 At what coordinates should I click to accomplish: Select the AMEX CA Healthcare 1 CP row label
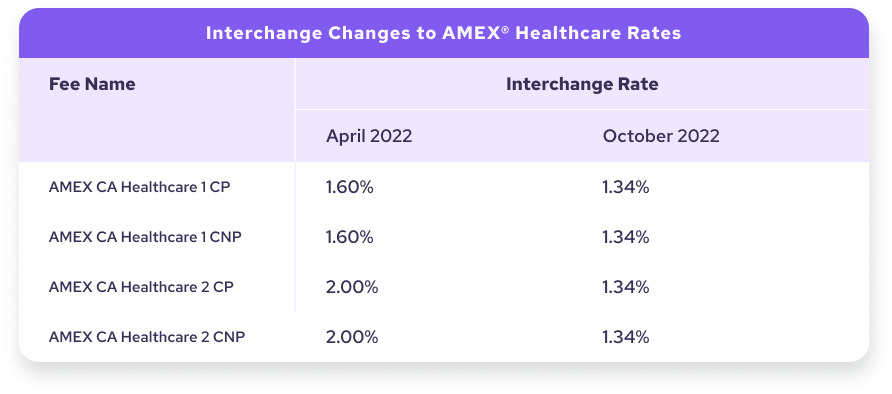[x=140, y=187]
